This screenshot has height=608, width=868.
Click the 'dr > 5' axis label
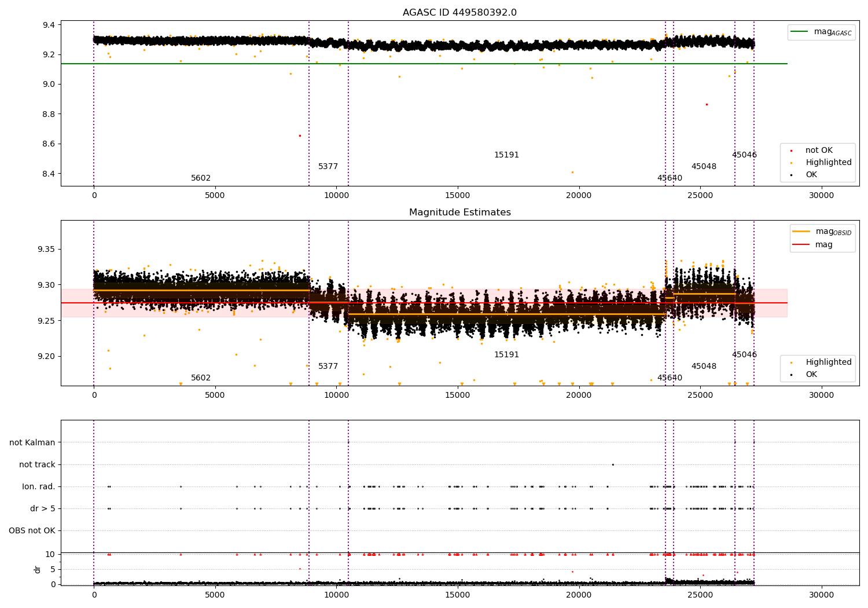point(43,509)
